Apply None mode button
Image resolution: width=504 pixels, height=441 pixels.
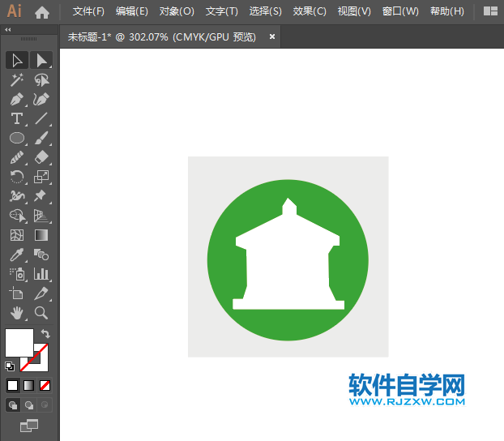[x=45, y=385]
